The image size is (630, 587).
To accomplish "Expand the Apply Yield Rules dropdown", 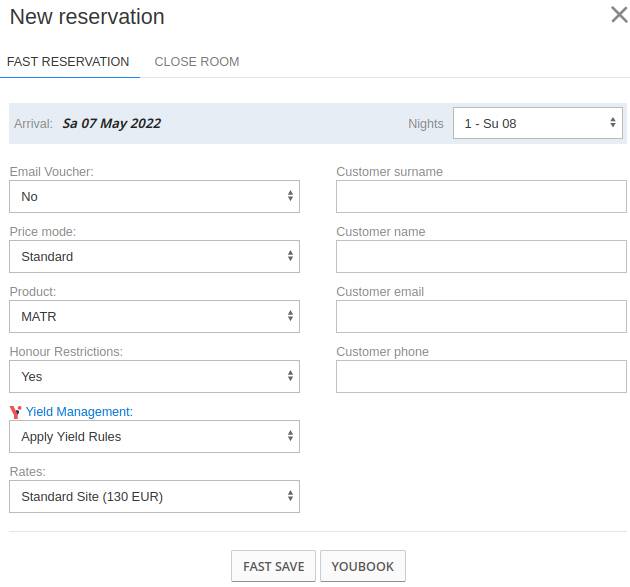I will coord(154,436).
